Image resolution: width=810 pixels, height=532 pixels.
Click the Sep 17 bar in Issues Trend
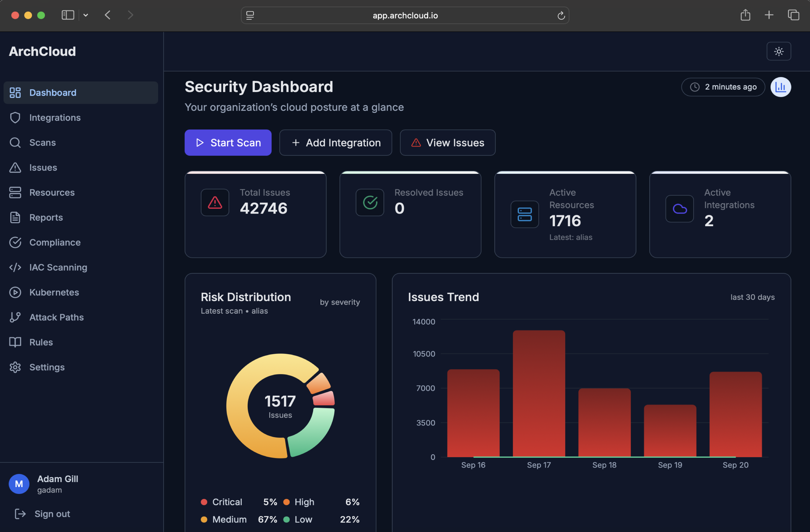click(x=539, y=391)
